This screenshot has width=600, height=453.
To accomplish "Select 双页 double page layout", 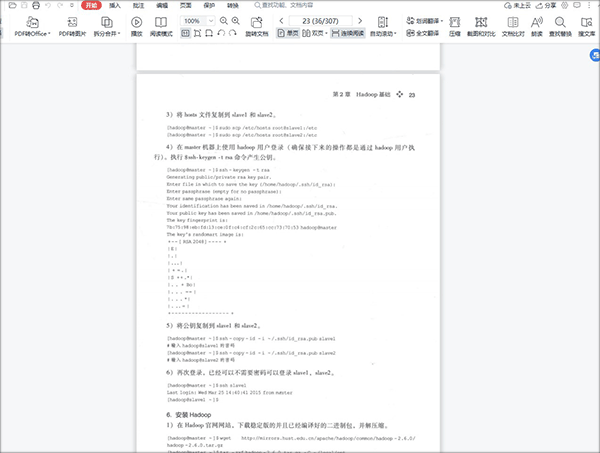I will pyautogui.click(x=313, y=33).
